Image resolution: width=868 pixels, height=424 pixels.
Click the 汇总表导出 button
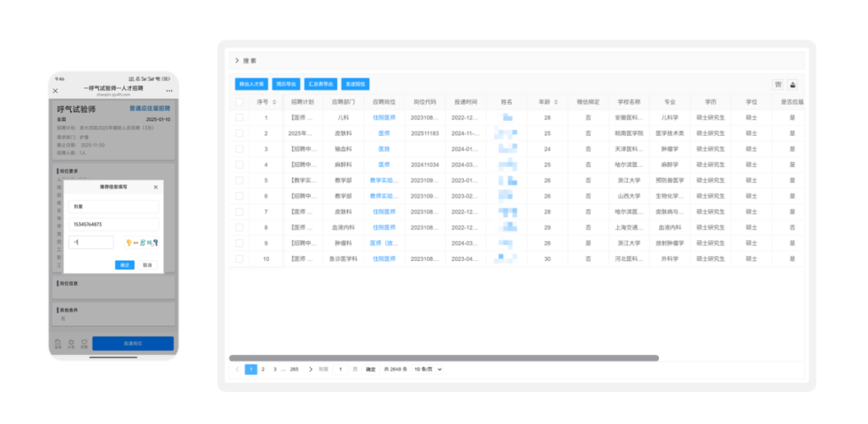[x=321, y=84]
